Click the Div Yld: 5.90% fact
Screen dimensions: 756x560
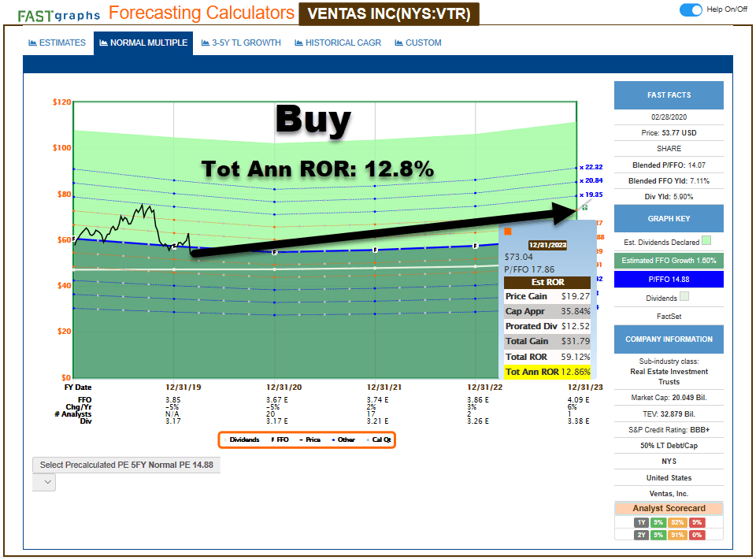[x=669, y=197]
